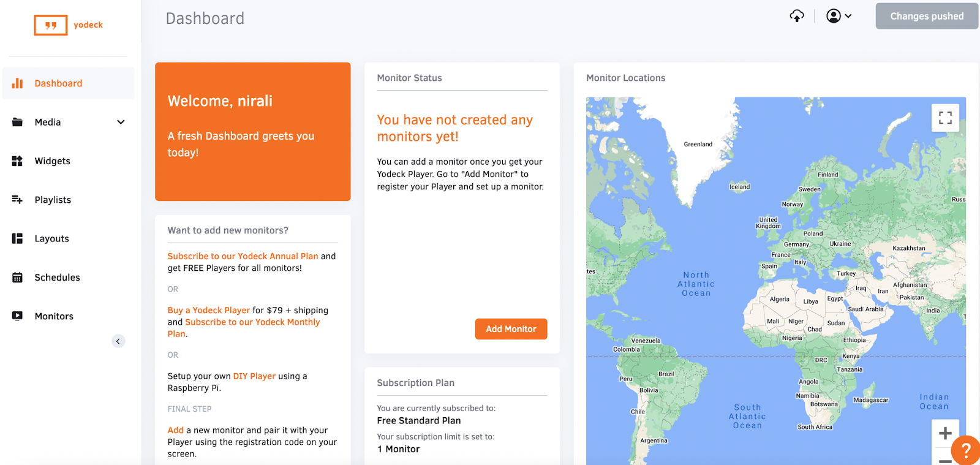Click the Free Standard Plan text
This screenshot has height=465, width=980.
coord(419,421)
